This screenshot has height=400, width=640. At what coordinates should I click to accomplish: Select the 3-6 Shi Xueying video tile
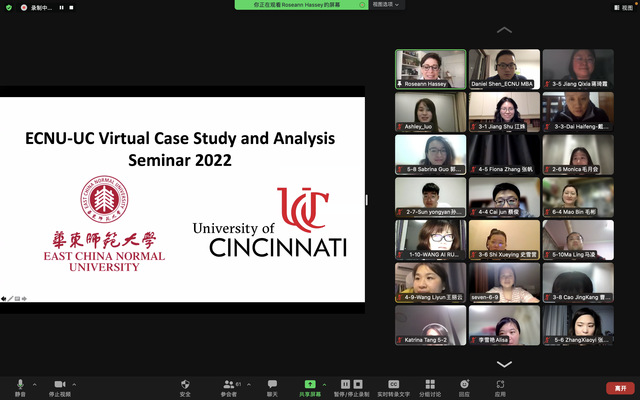tap(504, 240)
